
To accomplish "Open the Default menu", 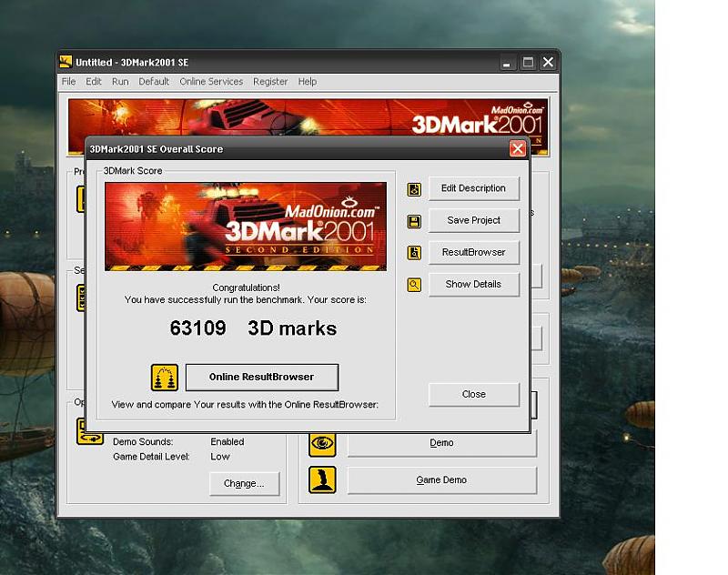I will tap(154, 81).
